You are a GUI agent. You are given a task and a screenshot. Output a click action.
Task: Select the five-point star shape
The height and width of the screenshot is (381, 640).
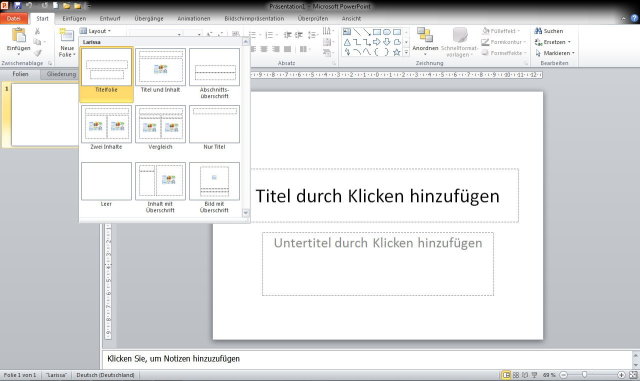click(396, 52)
